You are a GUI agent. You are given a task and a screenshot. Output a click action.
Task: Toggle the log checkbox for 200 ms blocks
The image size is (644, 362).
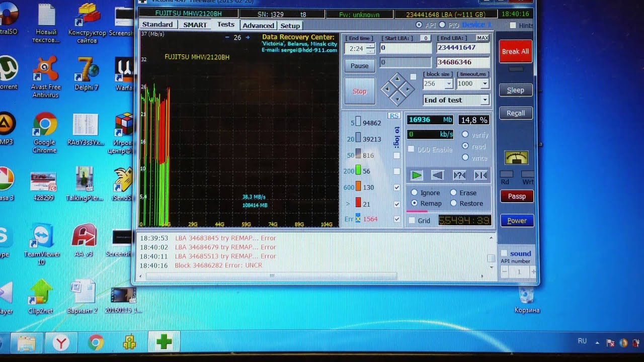[397, 171]
